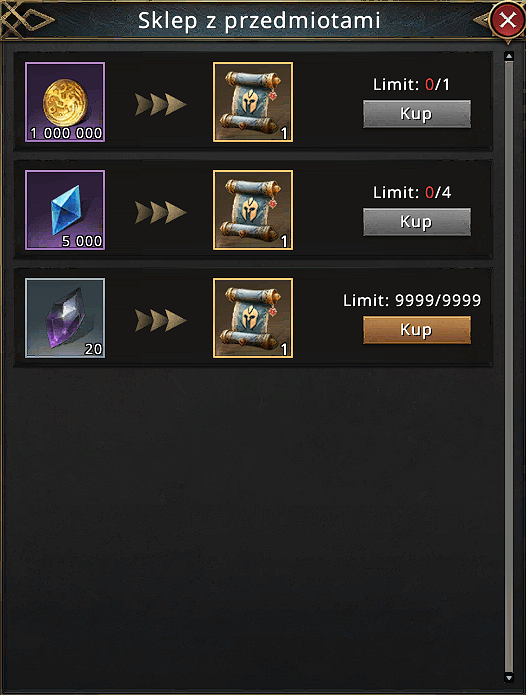Click the triple arrow next to the gold coin
Screen dimensions: 526x695
(160, 105)
